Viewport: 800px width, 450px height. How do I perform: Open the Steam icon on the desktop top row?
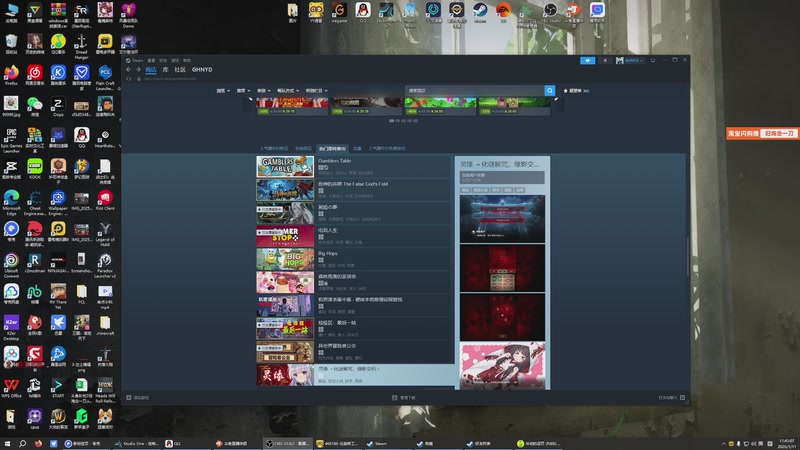pyautogui.click(x=480, y=12)
